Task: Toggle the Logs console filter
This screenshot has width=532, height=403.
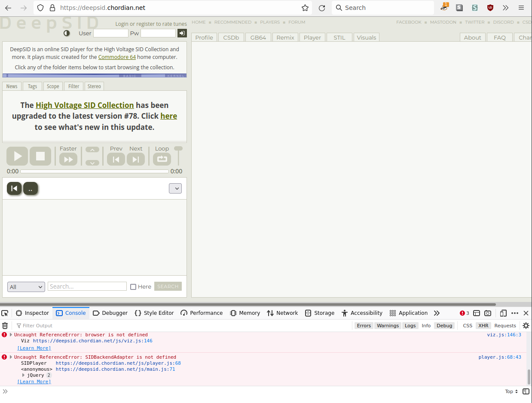Action: tap(410, 326)
